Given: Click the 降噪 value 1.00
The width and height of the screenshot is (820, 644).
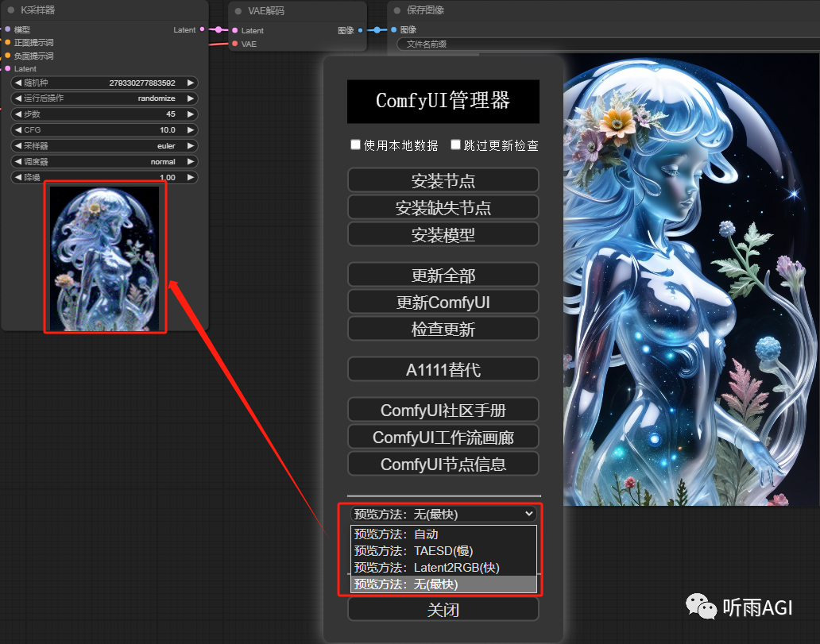Looking at the screenshot, I should 168,177.
